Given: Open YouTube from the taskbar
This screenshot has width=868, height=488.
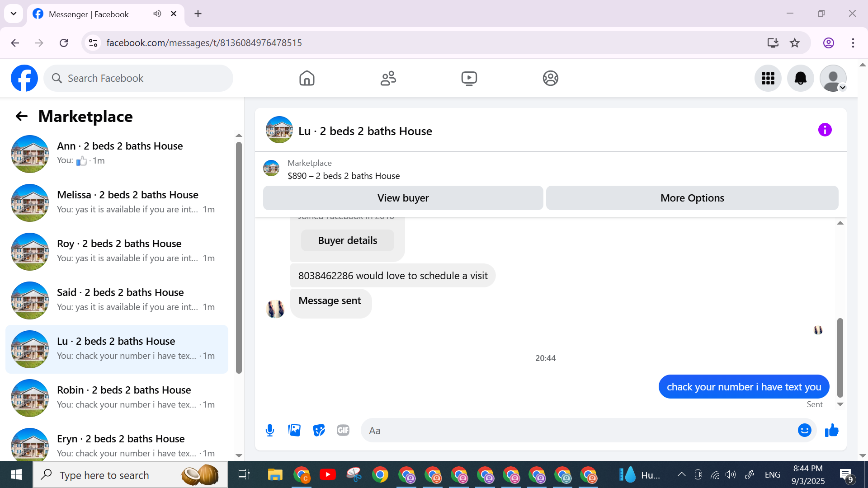Looking at the screenshot, I should [328, 475].
